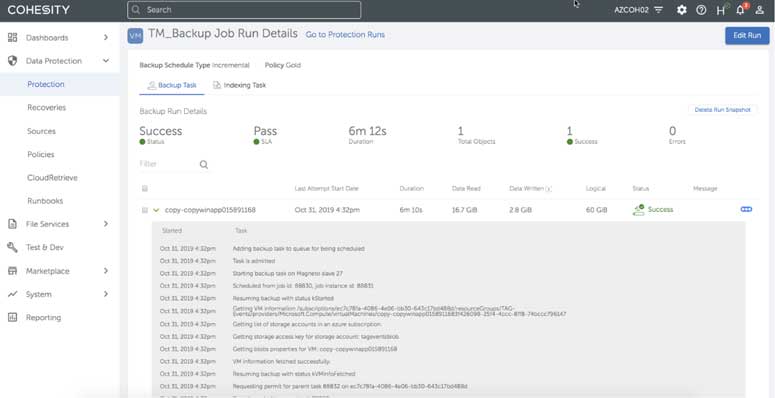Screen dimensions: 775x398
Task: Click the Go to Protection Runs link
Action: 345,35
